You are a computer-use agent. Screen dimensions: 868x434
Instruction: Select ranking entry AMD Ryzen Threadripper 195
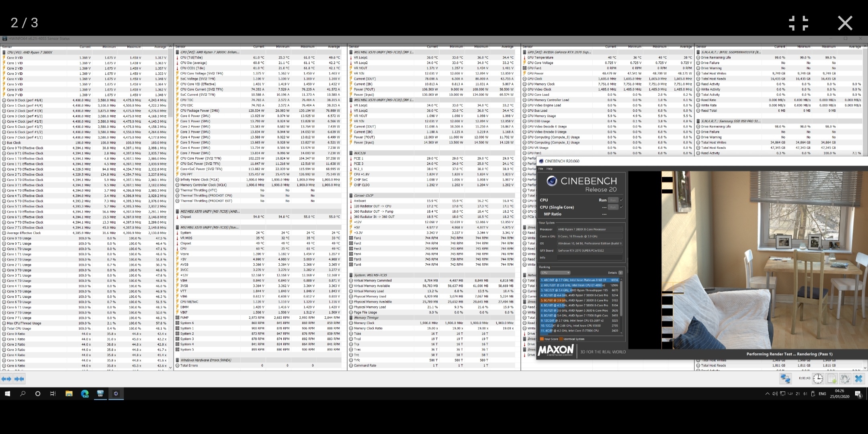[580, 290]
